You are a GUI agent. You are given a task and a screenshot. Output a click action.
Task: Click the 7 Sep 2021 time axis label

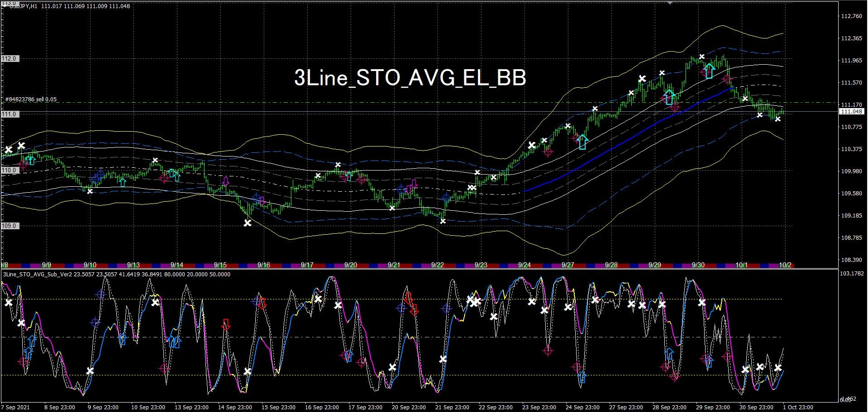point(16,407)
